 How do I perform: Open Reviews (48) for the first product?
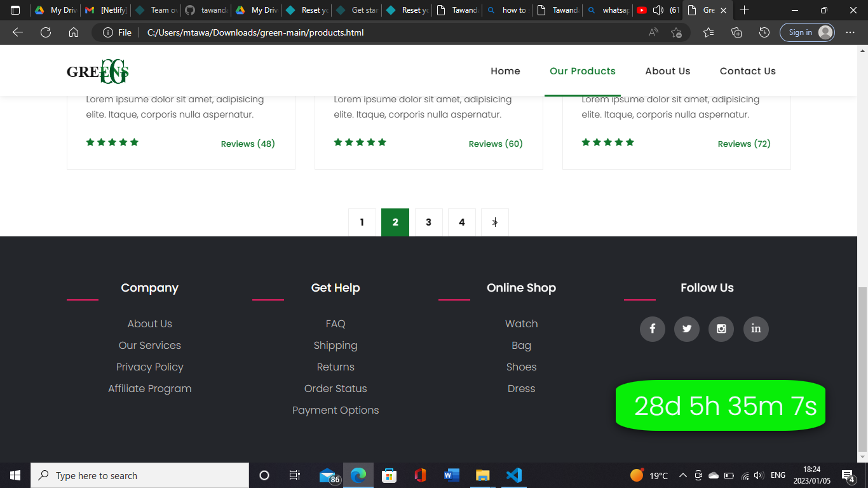(247, 144)
